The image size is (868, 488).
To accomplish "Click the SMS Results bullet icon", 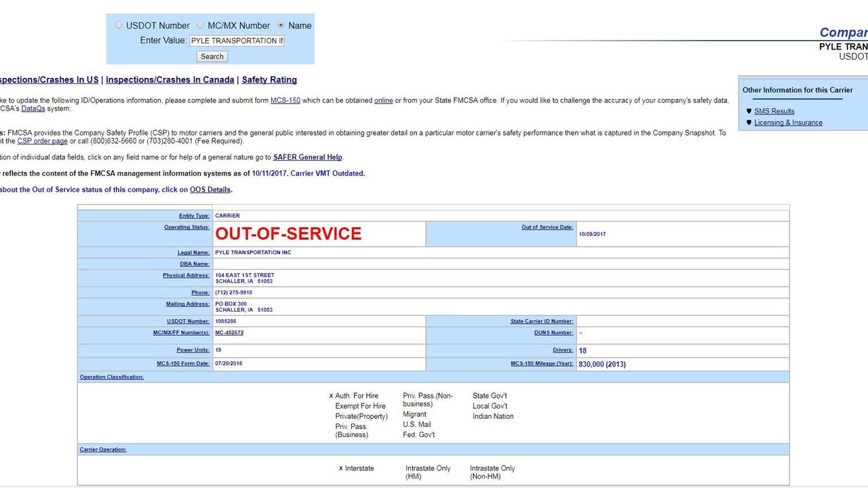I will (x=749, y=111).
